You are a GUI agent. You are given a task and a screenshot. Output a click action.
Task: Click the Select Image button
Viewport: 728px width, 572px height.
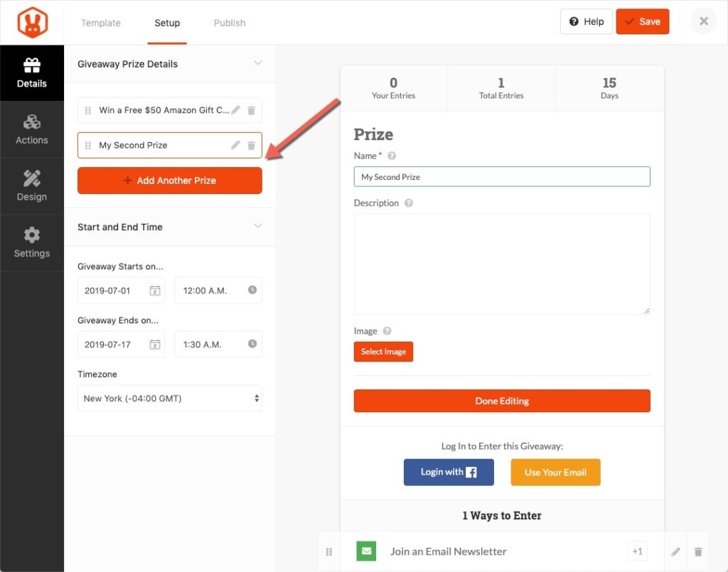point(383,352)
